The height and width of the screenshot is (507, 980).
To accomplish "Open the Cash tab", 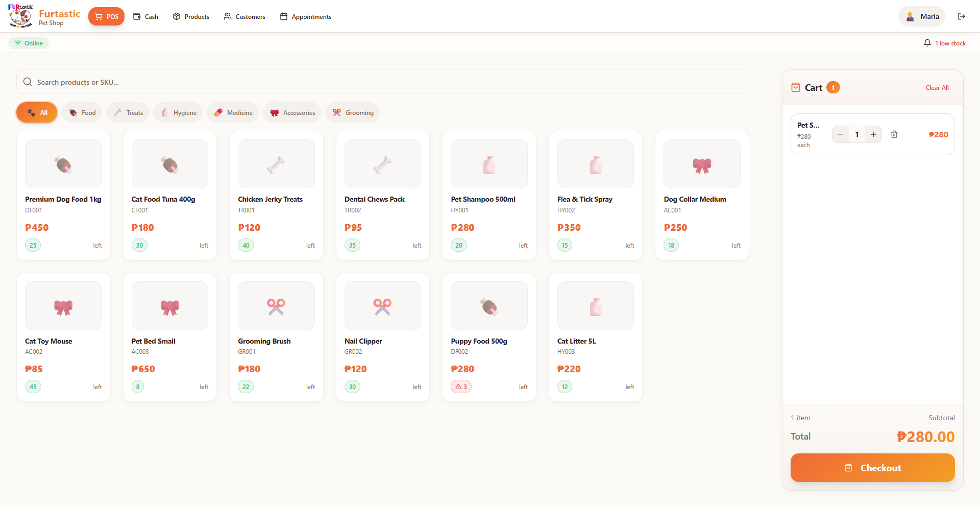I will tap(146, 17).
